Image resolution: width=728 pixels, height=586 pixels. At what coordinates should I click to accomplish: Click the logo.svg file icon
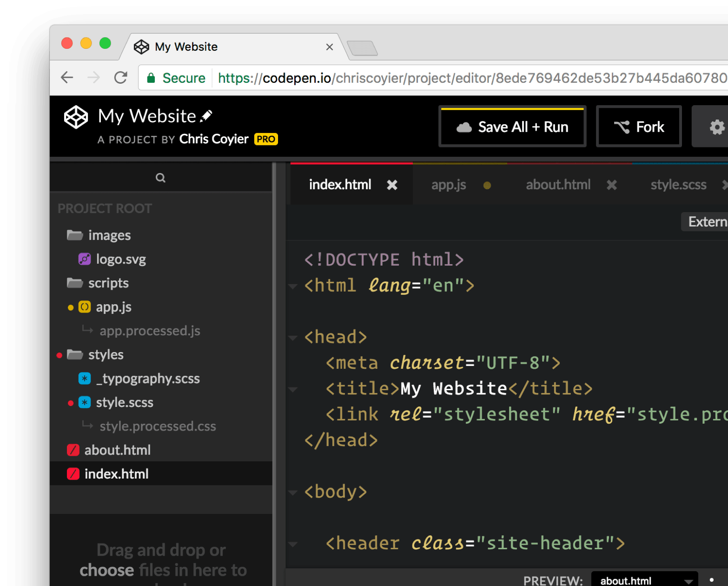[85, 259]
